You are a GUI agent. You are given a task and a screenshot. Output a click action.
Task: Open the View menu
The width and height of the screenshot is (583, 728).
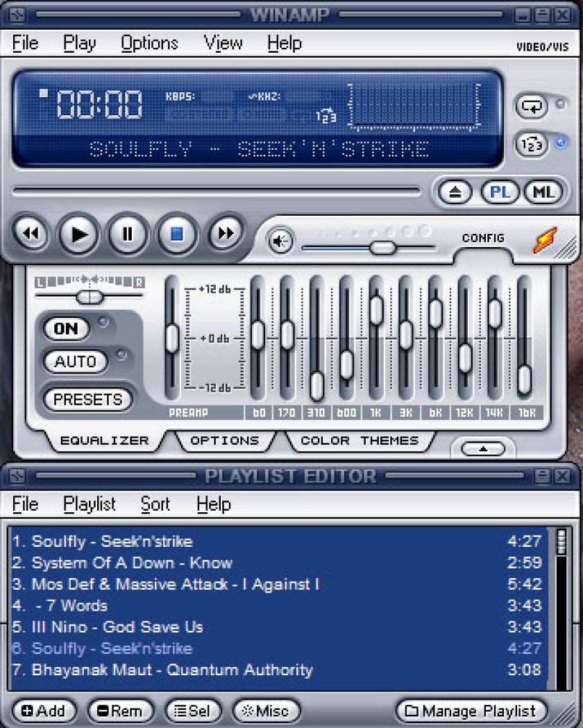[x=223, y=43]
